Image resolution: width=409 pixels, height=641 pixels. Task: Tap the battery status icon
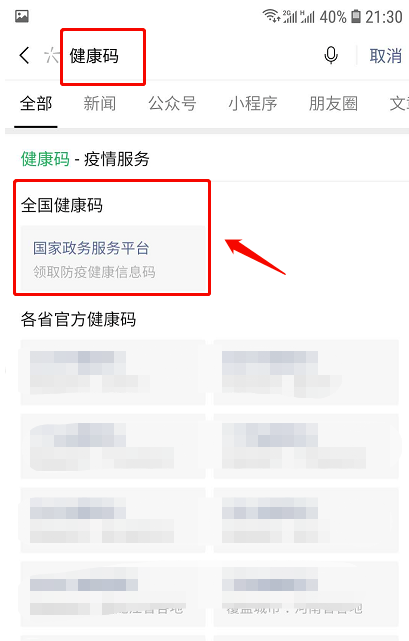click(356, 16)
